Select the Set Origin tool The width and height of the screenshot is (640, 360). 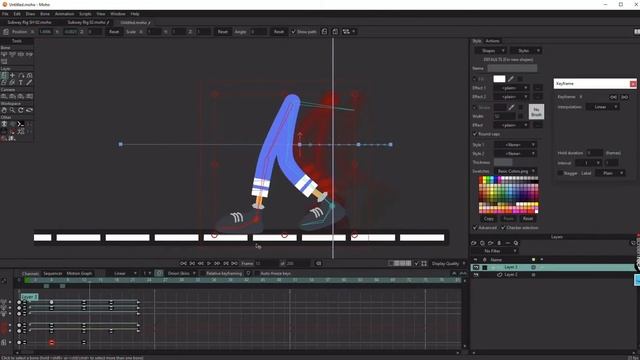pyautogui.click(x=13, y=76)
